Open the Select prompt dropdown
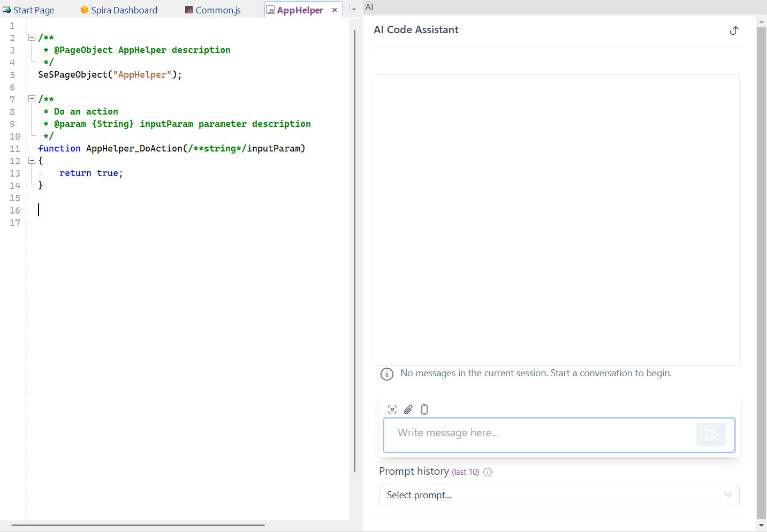Image resolution: width=767 pixels, height=532 pixels. click(x=559, y=495)
